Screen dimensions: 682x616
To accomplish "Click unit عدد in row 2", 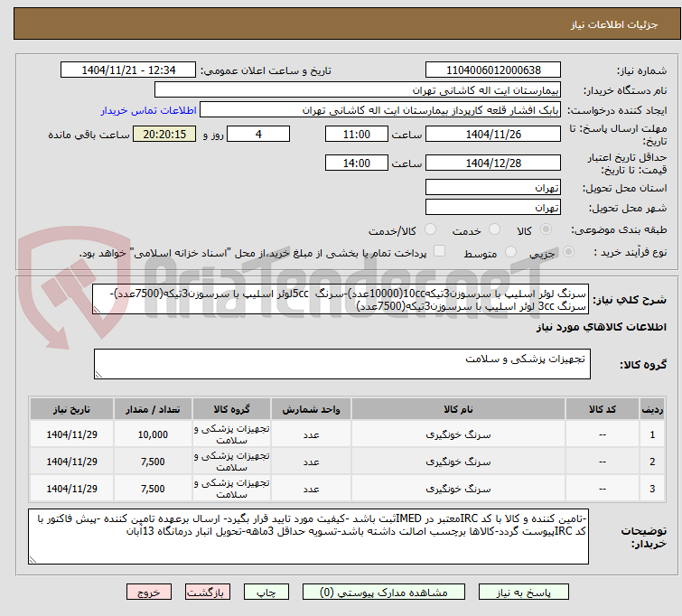I will [x=311, y=462].
